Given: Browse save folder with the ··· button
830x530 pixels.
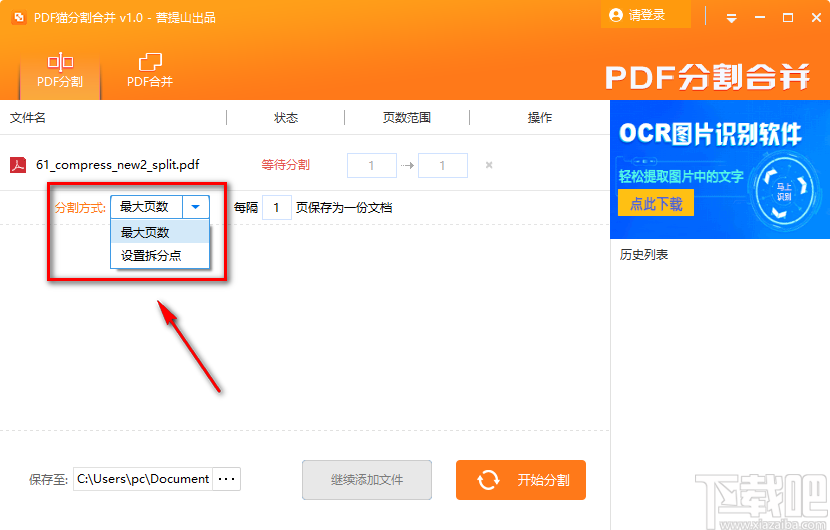Looking at the screenshot, I should click(x=227, y=479).
